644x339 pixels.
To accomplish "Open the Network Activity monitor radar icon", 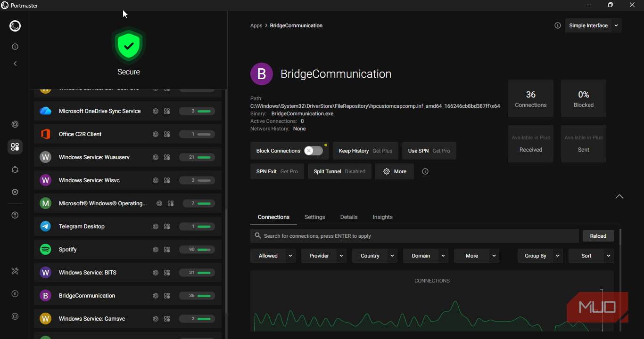I will coord(15,124).
